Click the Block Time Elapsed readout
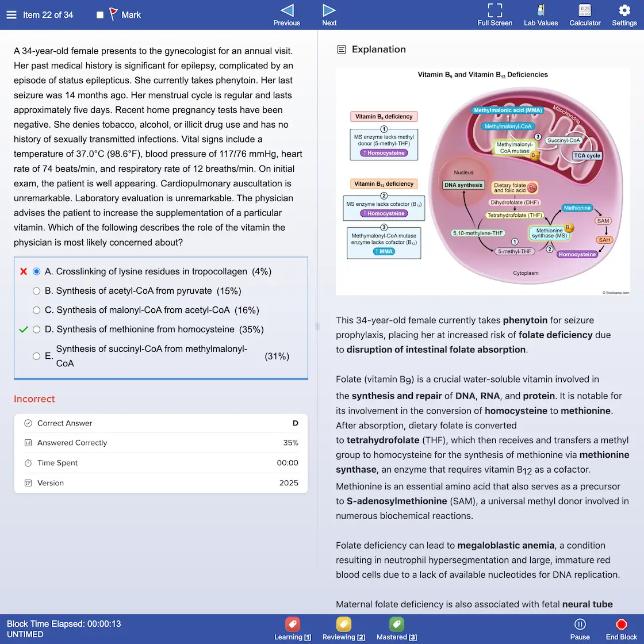The image size is (644, 644). [x=64, y=624]
